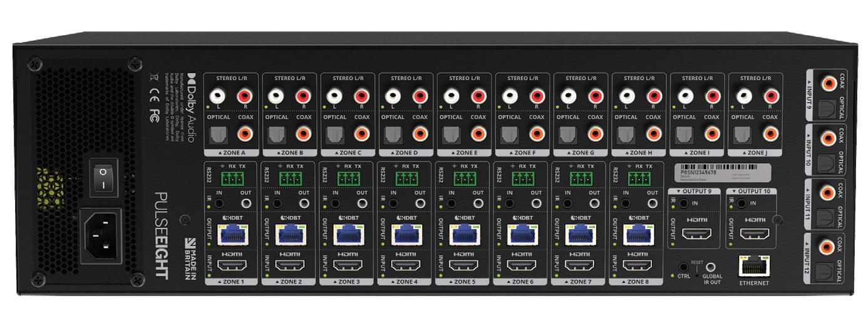Click the Zone 1 HDMI input port
The image size is (868, 318).
(233, 265)
